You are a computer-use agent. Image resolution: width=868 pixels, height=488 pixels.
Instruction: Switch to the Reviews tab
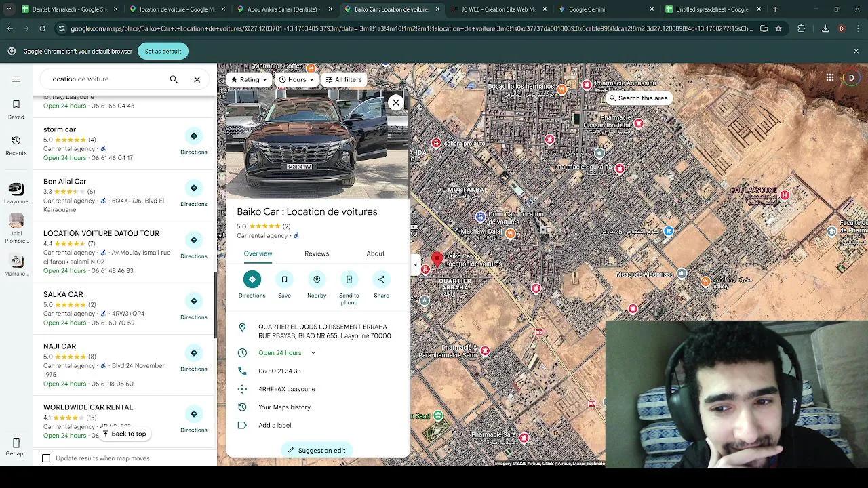pyautogui.click(x=317, y=253)
